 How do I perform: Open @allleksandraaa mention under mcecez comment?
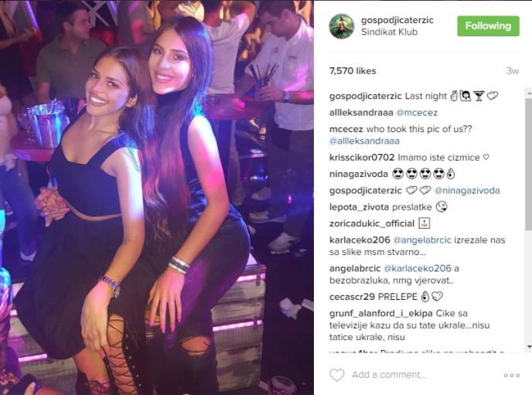[364, 141]
